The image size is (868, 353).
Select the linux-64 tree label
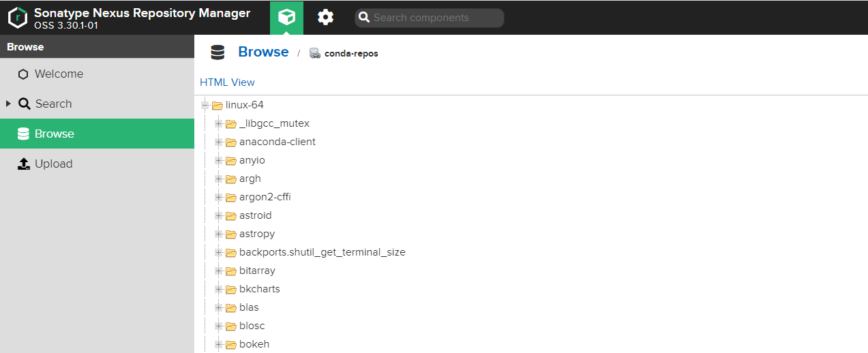tap(245, 105)
